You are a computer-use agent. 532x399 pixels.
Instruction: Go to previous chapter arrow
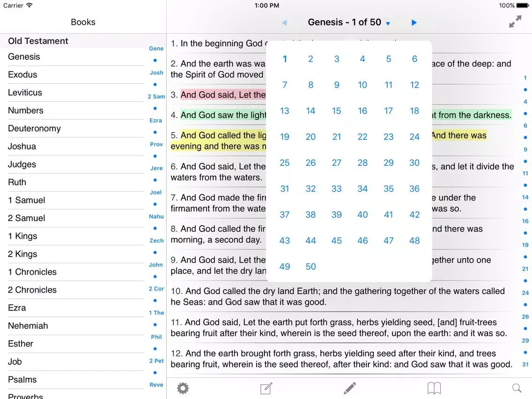284,22
